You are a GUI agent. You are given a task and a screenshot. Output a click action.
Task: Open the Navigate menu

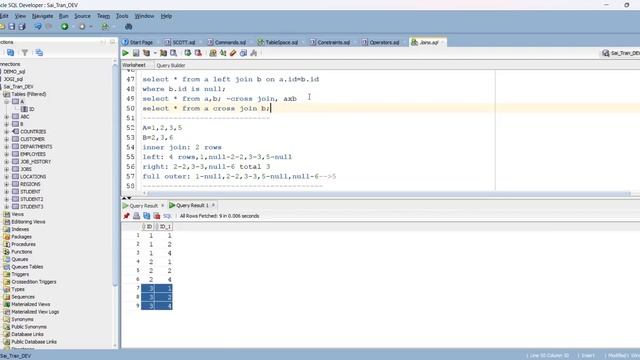42,16
